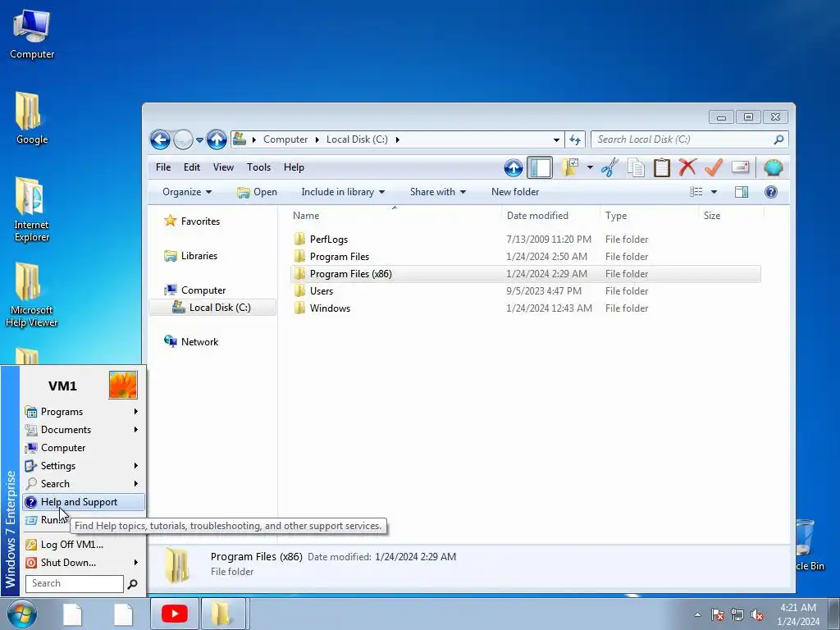Open the Help menu
This screenshot has width=840, height=630.
click(294, 167)
